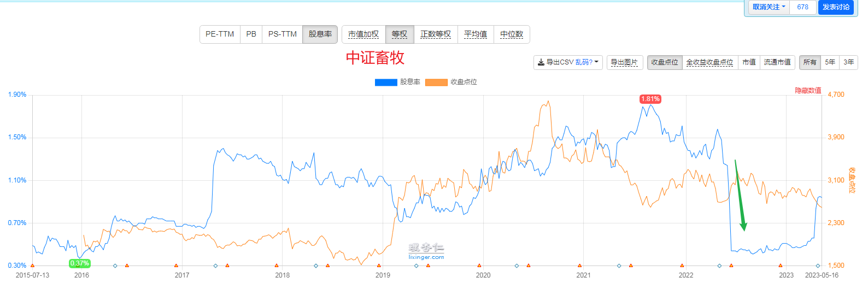Click the download icon on 导出CSV button

[x=541, y=63]
